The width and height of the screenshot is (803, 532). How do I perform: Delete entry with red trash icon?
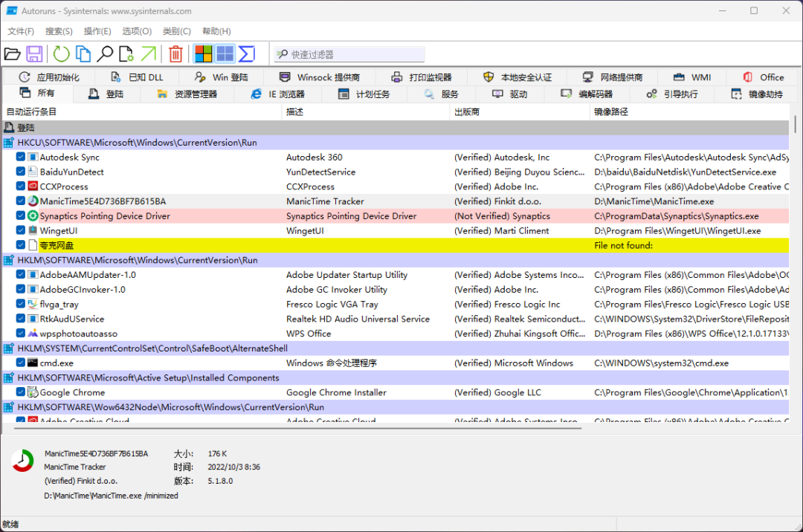pos(175,54)
